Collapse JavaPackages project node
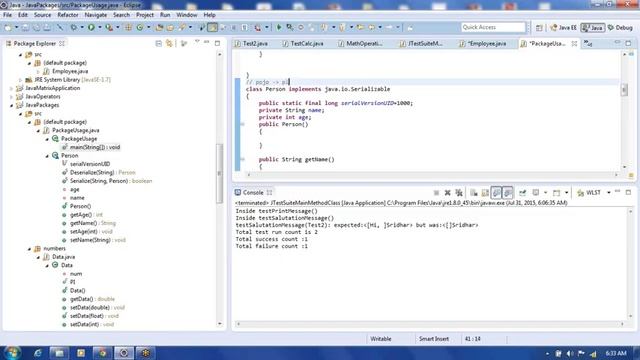Viewport: 640px width, 360px height. (x=11, y=105)
